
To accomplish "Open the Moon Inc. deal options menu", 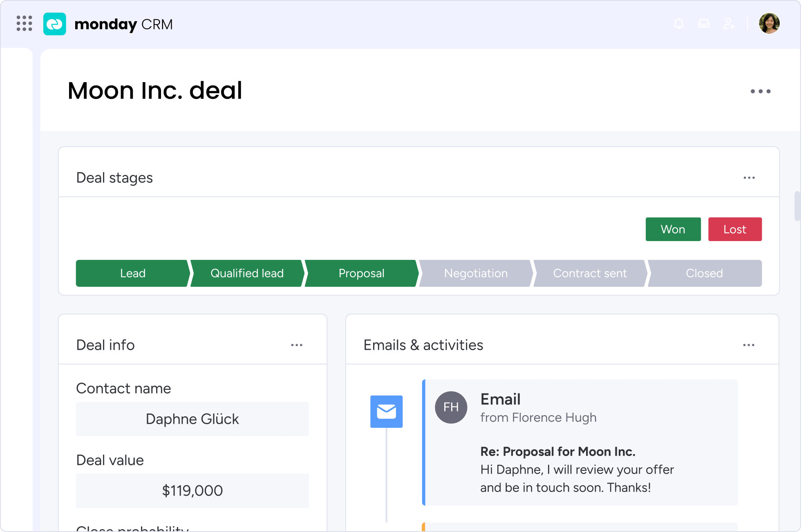I will pos(760,91).
